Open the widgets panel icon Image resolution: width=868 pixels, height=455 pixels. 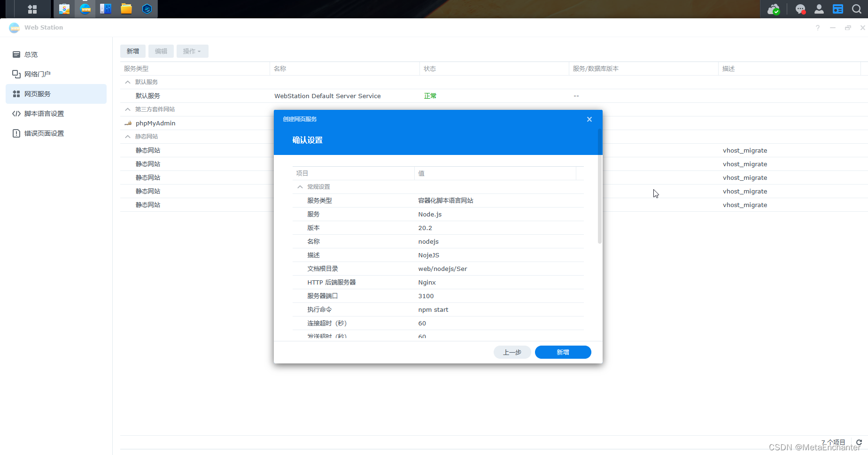point(838,9)
